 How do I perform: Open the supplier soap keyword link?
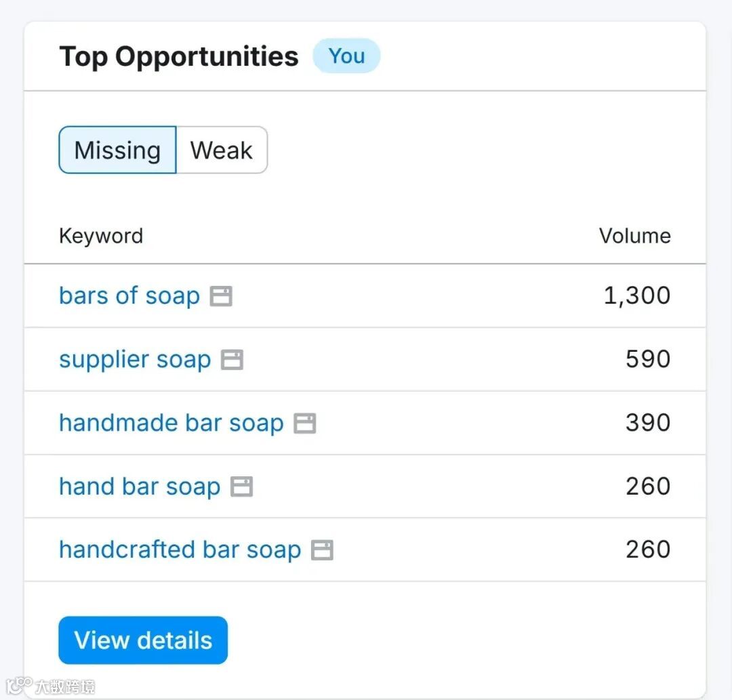(135, 360)
